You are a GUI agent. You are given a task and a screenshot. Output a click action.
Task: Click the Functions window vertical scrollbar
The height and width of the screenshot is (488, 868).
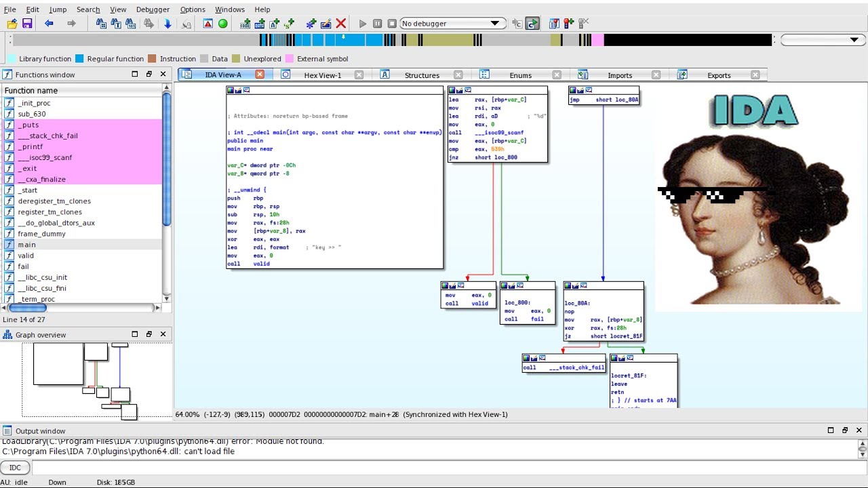[167, 193]
